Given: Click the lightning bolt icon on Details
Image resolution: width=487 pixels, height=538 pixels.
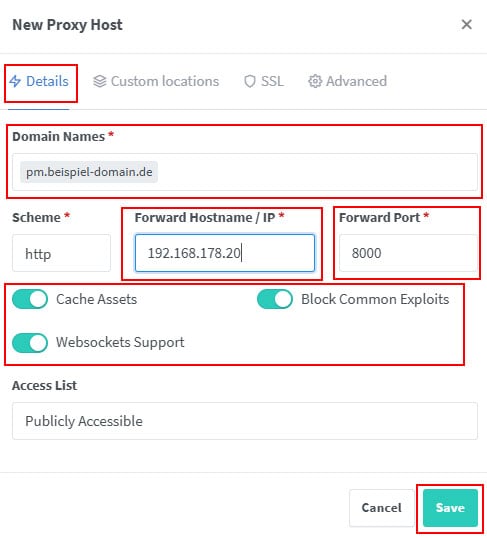Looking at the screenshot, I should click(15, 81).
